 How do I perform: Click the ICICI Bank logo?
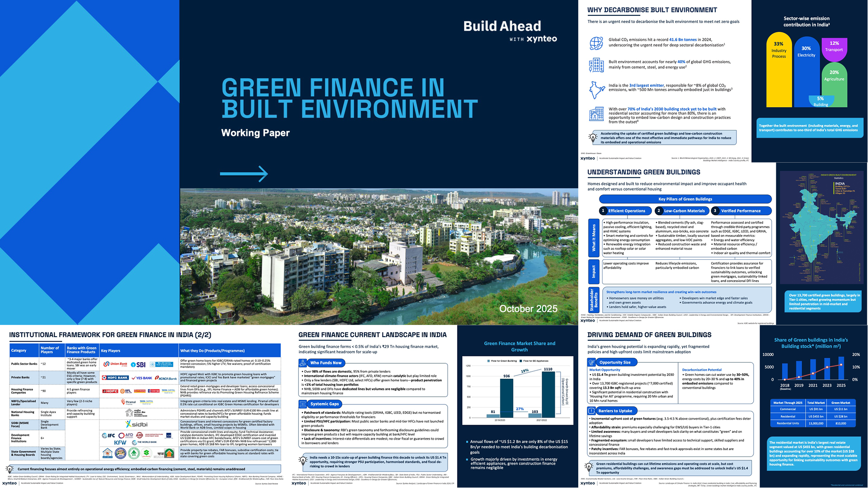pyautogui.click(x=166, y=378)
